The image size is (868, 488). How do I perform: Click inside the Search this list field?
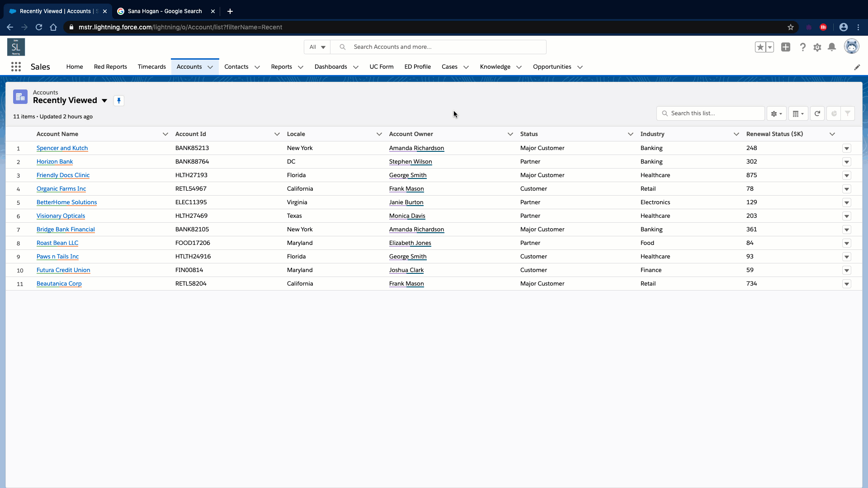(x=710, y=113)
